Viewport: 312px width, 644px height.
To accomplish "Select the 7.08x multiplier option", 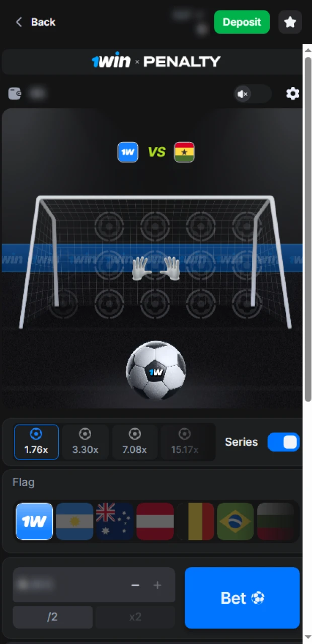I will (134, 442).
